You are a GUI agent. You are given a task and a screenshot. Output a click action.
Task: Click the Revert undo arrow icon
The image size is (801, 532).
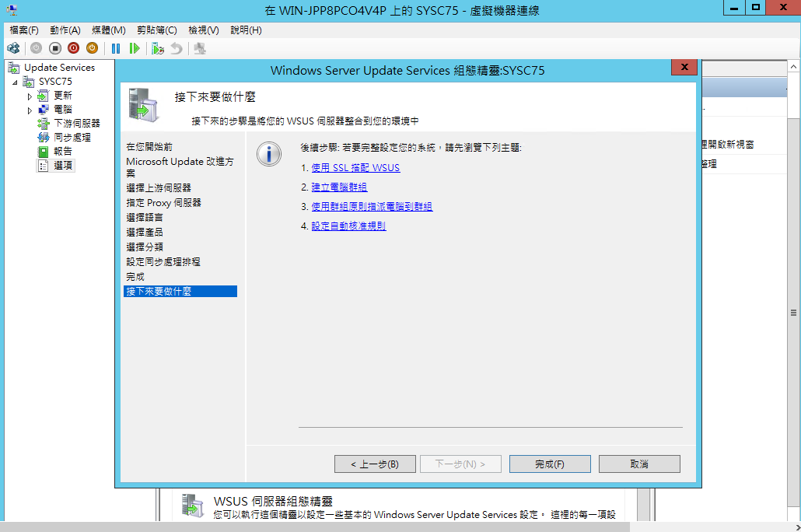point(177,48)
